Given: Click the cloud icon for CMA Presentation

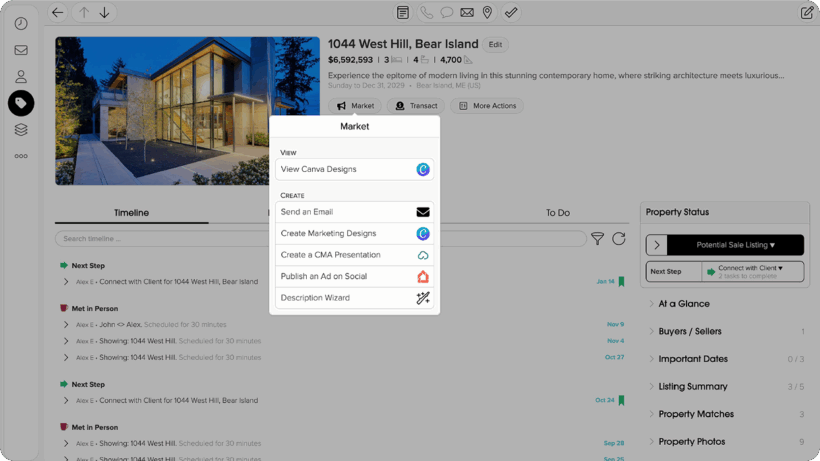Looking at the screenshot, I should coord(423,255).
